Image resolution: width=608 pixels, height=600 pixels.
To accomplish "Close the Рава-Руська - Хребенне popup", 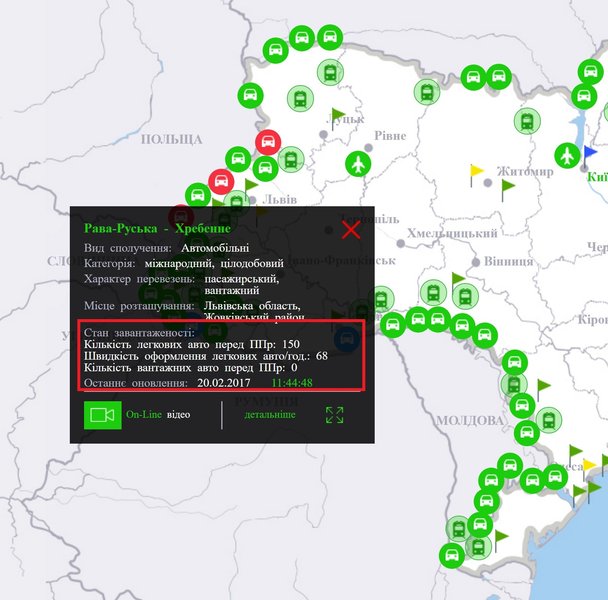I will click(x=350, y=230).
